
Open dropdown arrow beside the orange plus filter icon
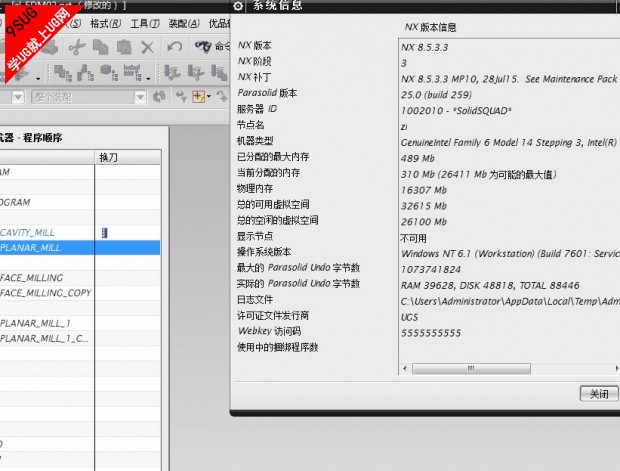(208, 96)
